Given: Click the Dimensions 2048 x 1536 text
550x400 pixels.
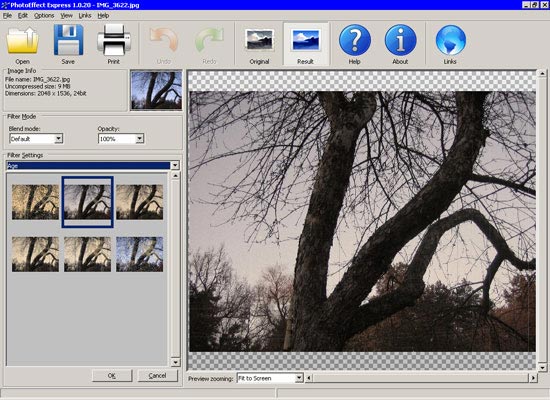Looking at the screenshot, I should click(x=46, y=93).
